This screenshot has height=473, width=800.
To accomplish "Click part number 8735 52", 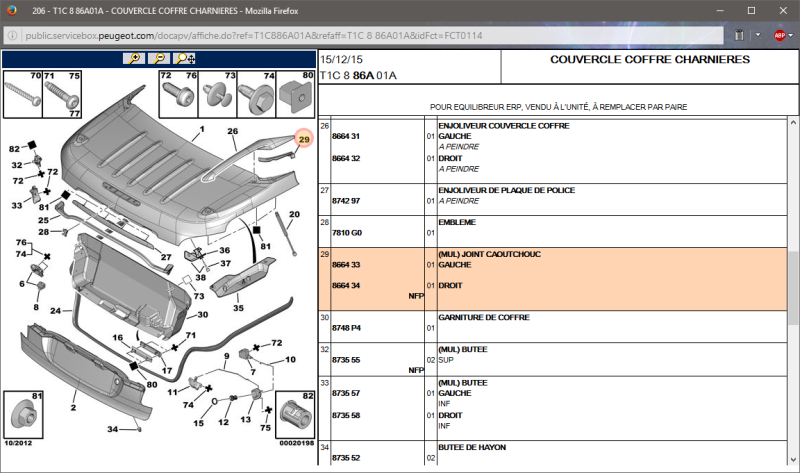I will click(x=346, y=458).
